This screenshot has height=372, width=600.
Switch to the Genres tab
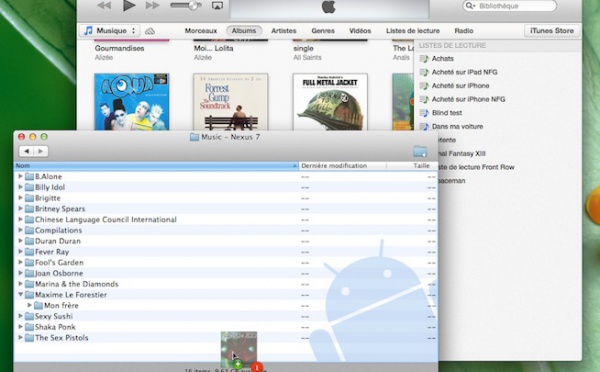(x=323, y=31)
